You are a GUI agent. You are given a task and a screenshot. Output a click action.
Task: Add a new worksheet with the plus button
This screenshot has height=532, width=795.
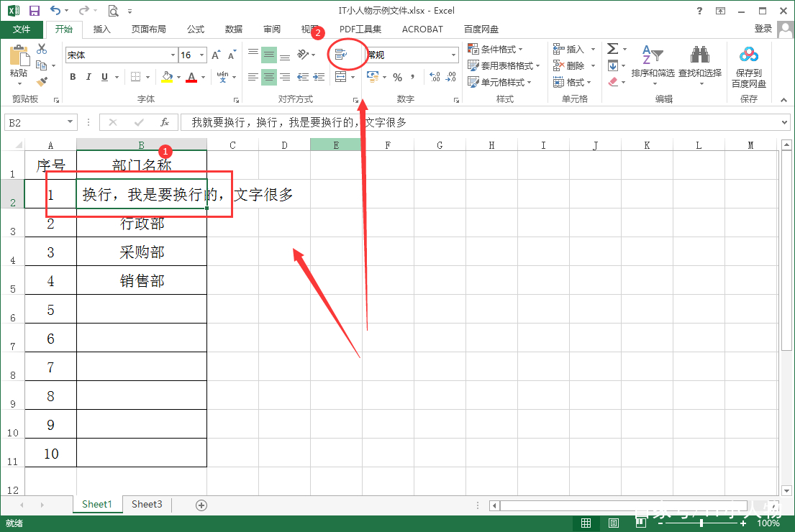click(201, 505)
